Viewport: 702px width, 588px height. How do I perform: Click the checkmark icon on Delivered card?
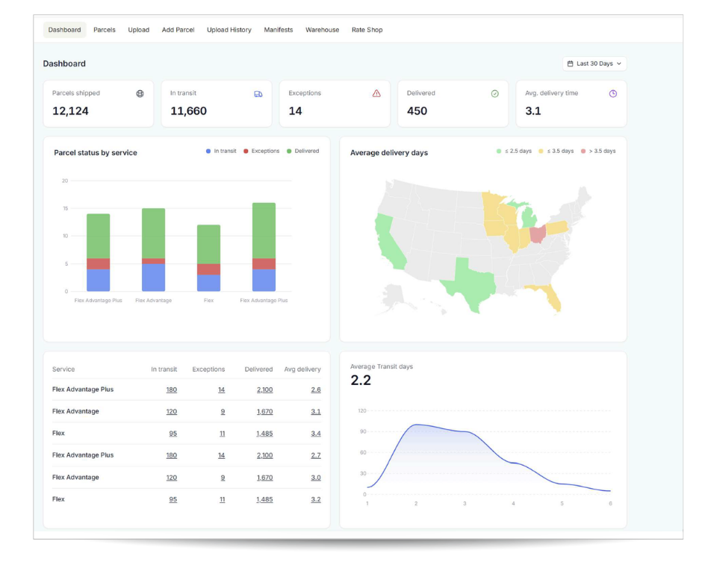(x=494, y=93)
